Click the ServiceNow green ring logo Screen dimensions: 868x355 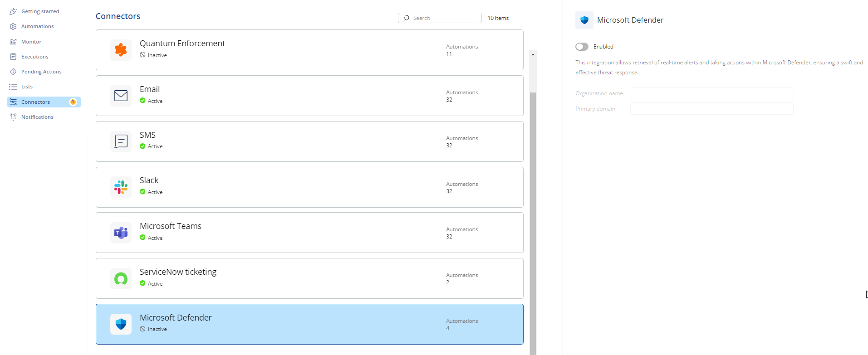(x=121, y=278)
